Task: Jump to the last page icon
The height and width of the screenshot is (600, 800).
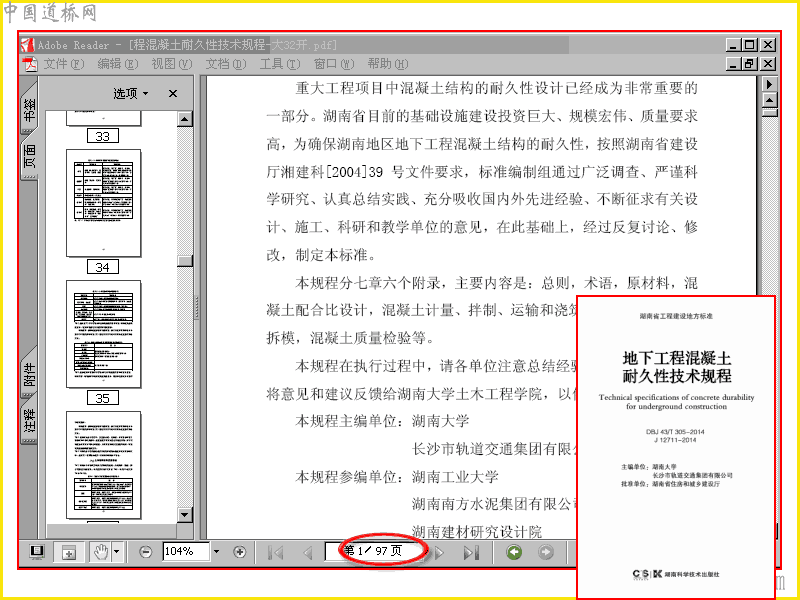Action: 471,552
